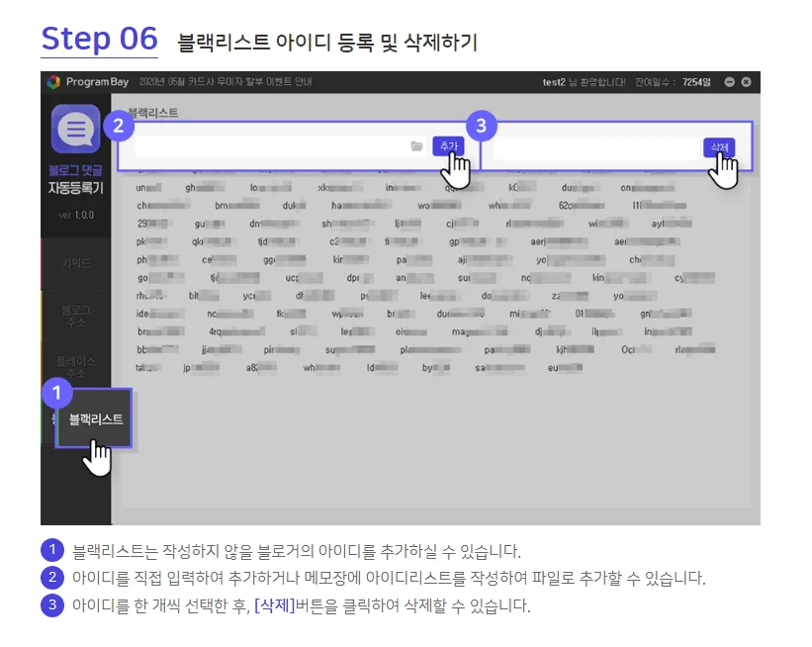Select blacklist entry starting with 'sh'
The image size is (812, 647).
pyautogui.click(x=347, y=224)
